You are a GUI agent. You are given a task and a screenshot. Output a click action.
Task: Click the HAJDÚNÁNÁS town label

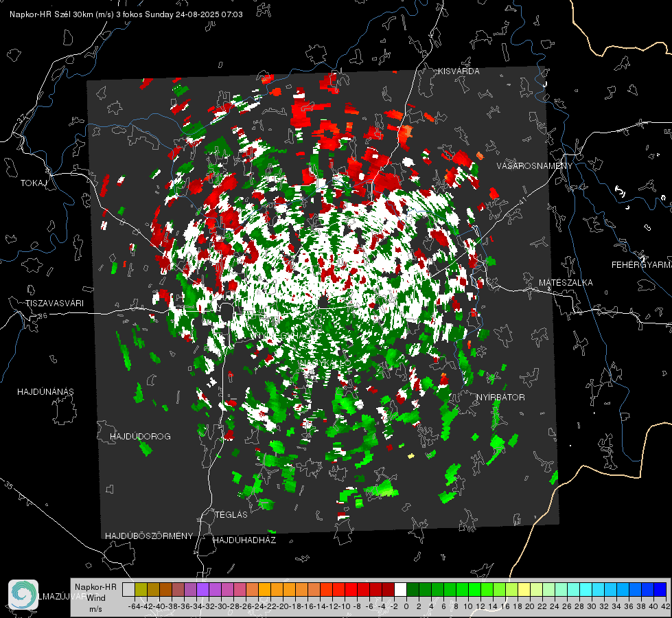coord(45,391)
